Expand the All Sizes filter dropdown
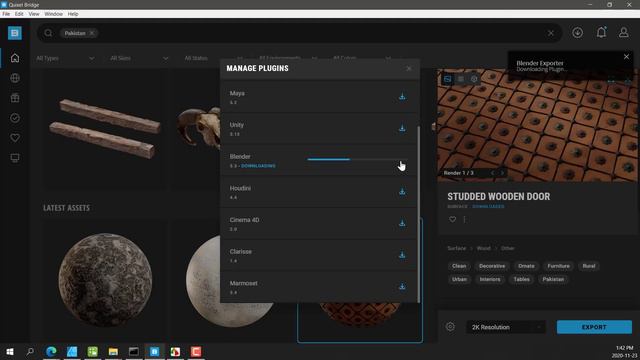This screenshot has height=360, width=640. tap(139, 58)
